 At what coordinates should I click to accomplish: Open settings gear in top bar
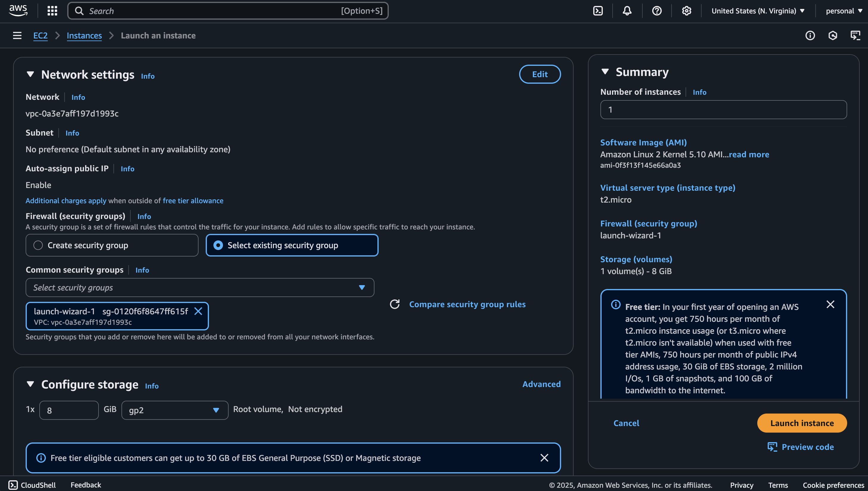point(686,11)
